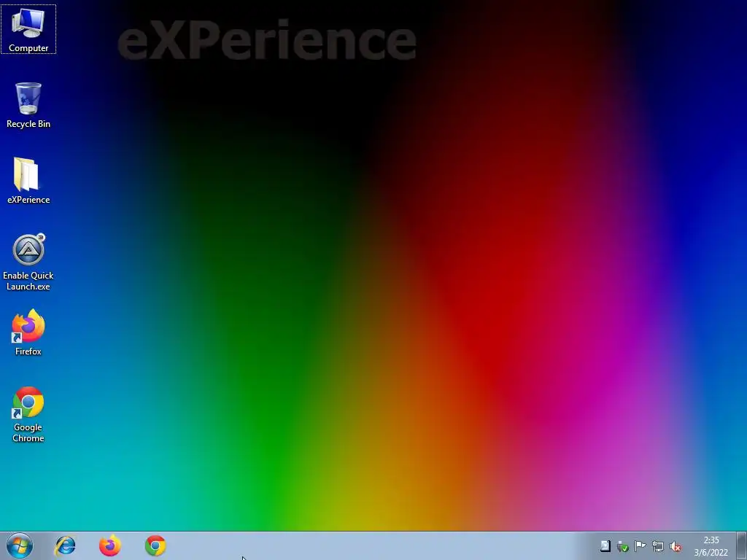
Task: Open Action Center flag icon
Action: click(640, 546)
